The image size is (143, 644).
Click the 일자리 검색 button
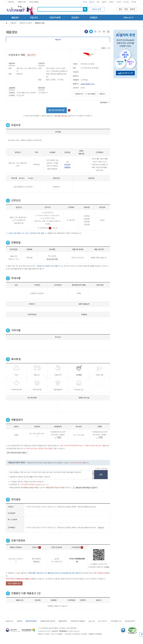[96, 9]
